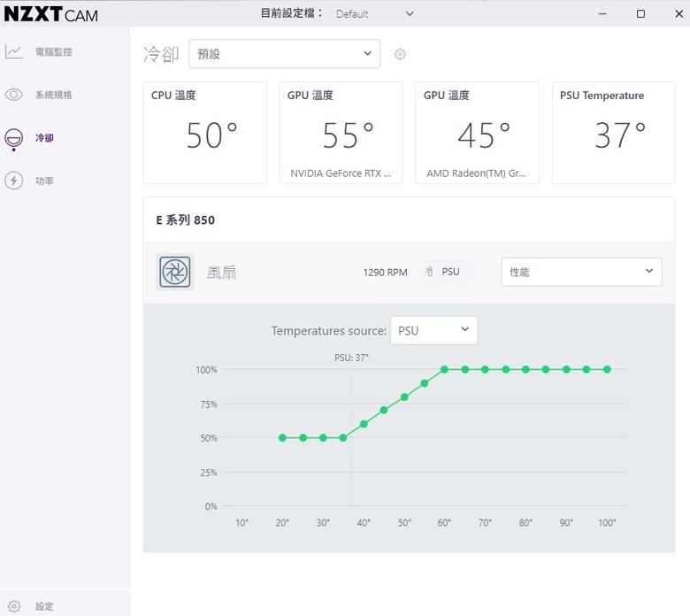Click the PSU: 37° chart marker label
690x616 pixels.
click(351, 358)
